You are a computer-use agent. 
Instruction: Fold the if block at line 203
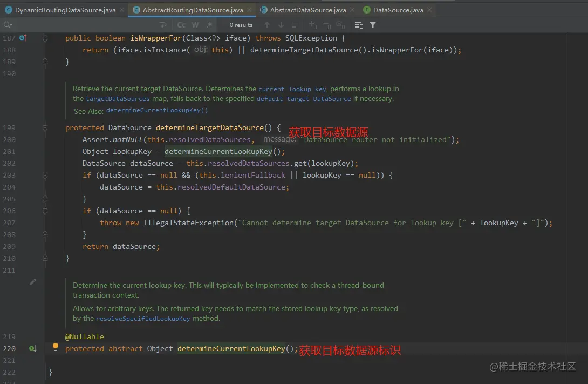(x=45, y=176)
